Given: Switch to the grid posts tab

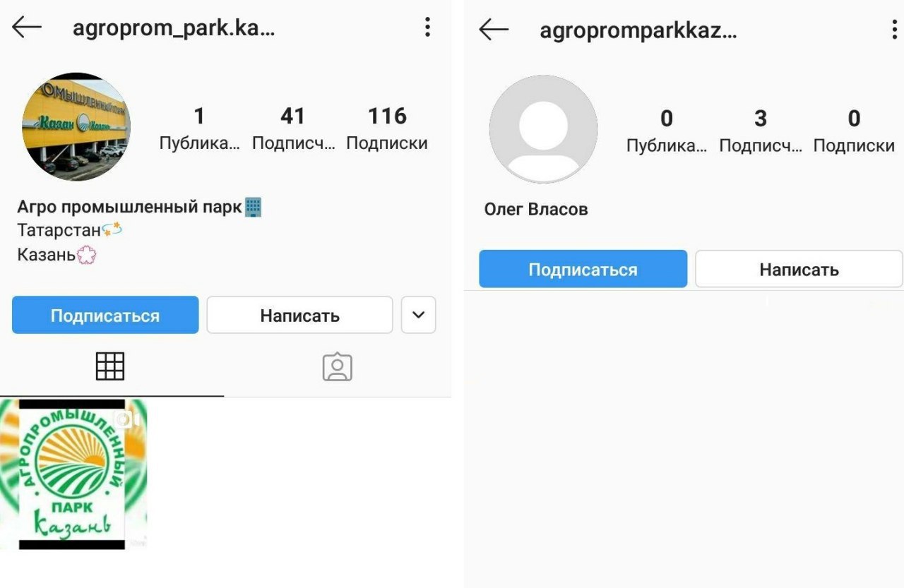Looking at the screenshot, I should 110,366.
